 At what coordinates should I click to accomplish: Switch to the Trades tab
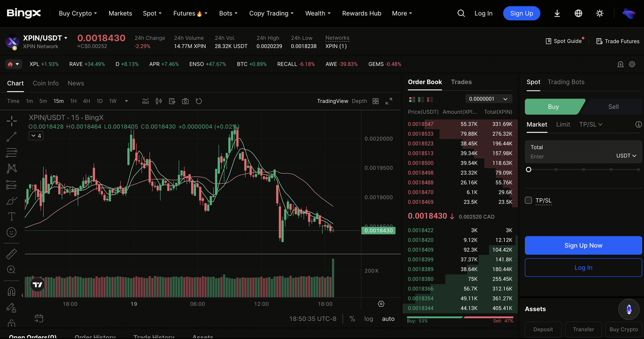point(461,82)
